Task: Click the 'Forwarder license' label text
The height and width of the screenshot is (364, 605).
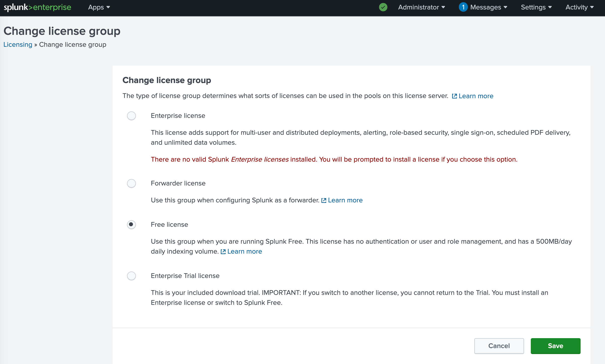Action: click(x=178, y=183)
